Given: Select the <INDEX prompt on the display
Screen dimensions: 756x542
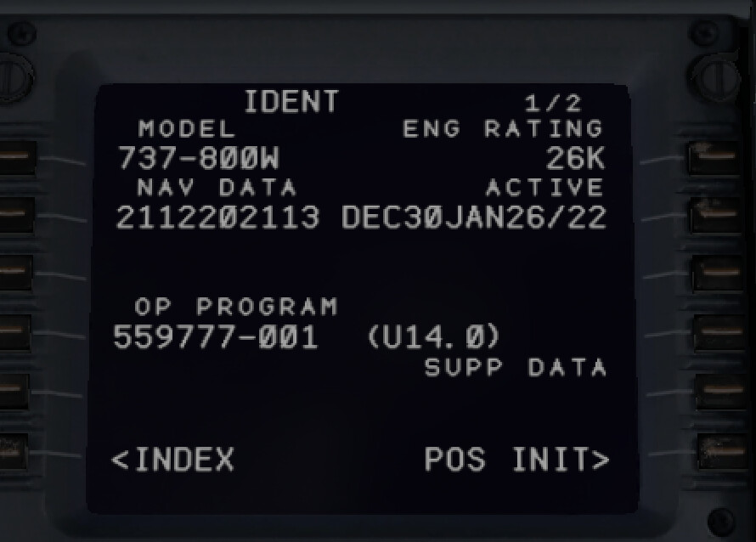Looking at the screenshot, I should [172, 459].
